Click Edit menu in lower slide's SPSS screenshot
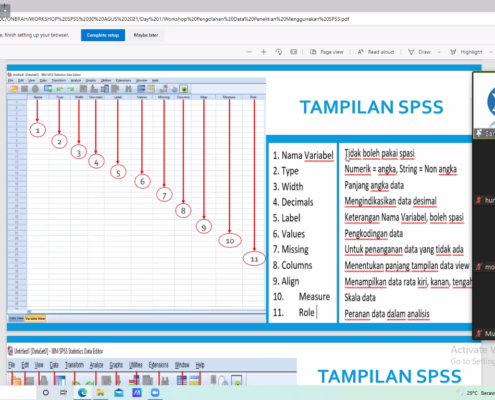The width and height of the screenshot is (495, 400). (x=25, y=365)
